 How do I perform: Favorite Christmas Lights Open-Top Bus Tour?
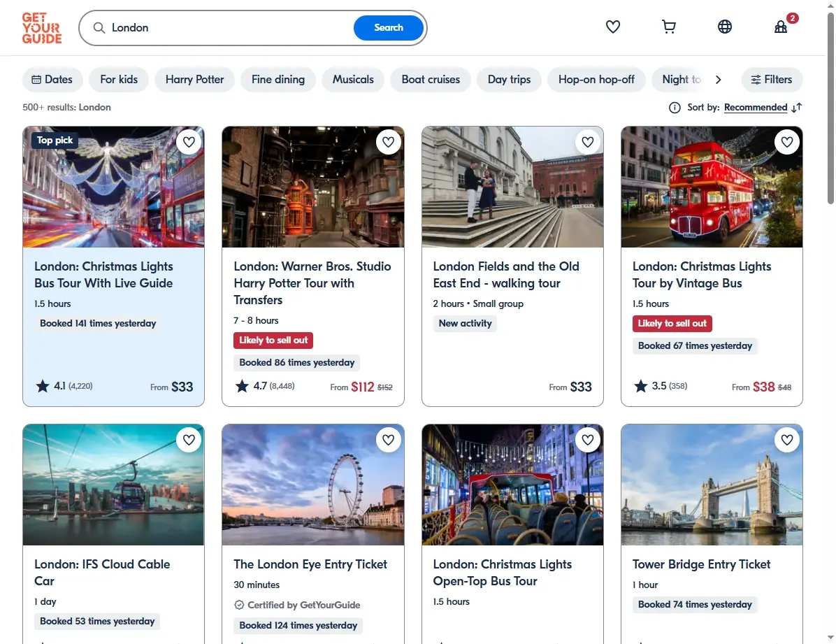(x=588, y=440)
